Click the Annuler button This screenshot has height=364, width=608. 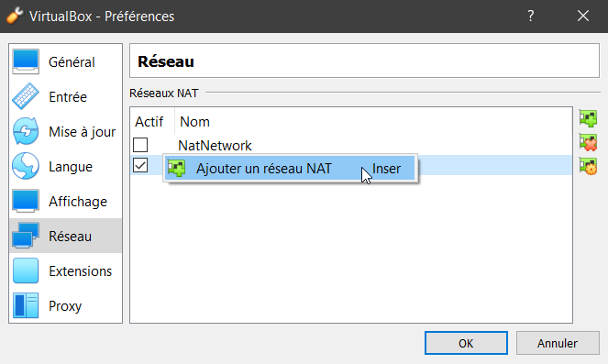pyautogui.click(x=558, y=343)
